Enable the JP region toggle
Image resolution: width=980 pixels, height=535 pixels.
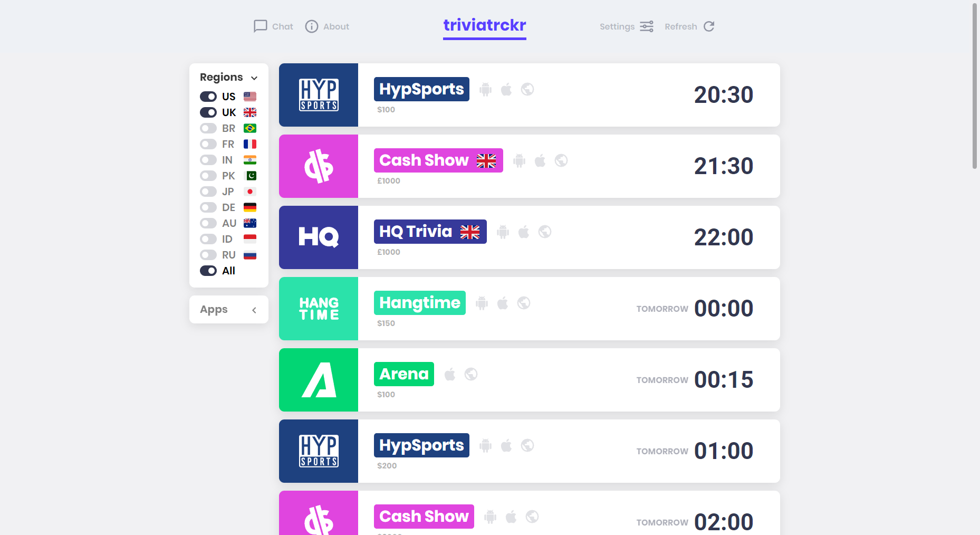pyautogui.click(x=207, y=191)
